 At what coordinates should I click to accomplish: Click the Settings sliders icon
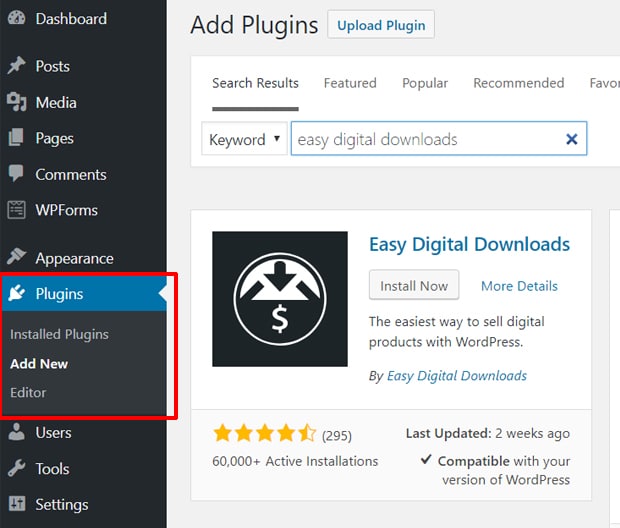(x=16, y=504)
